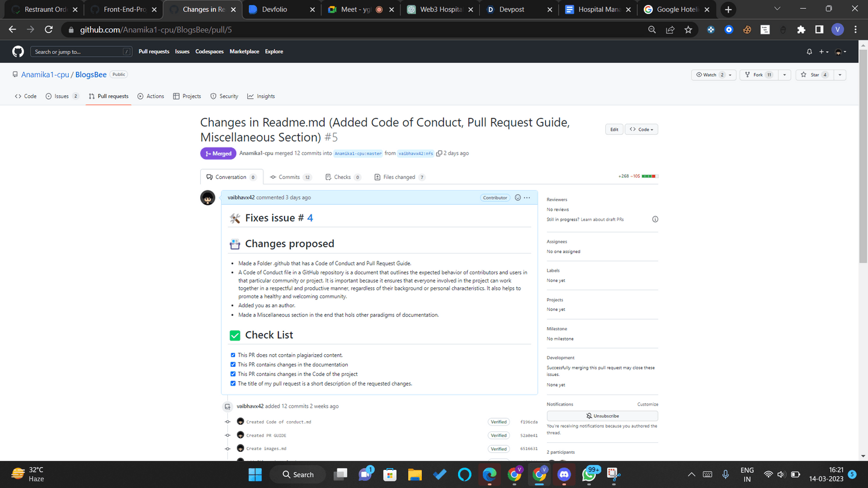
Task: Fork the BlogsBee repository
Action: (759, 75)
